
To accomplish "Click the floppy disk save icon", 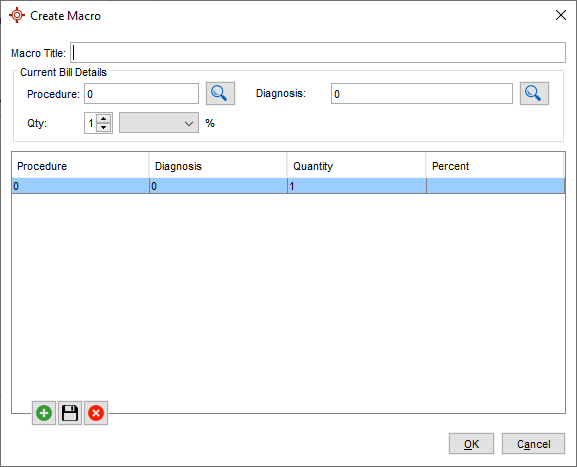I will tap(70, 413).
